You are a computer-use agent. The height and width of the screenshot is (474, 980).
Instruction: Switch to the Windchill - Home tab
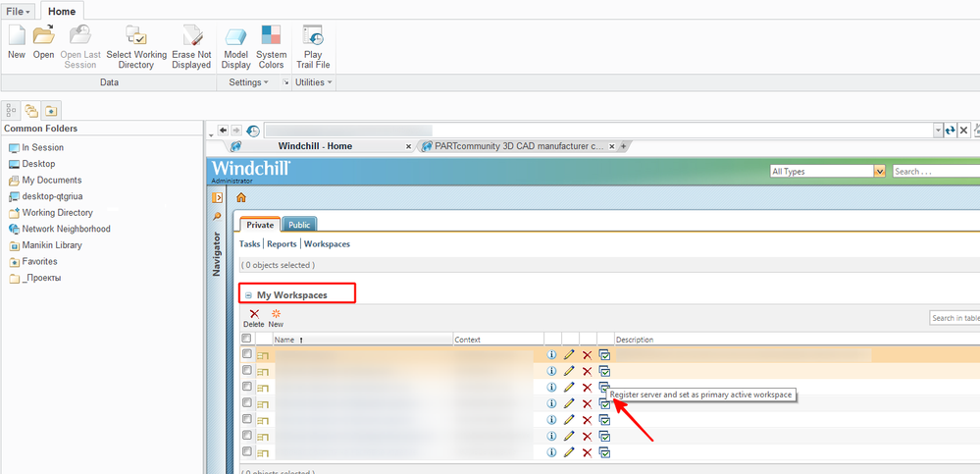click(315, 146)
